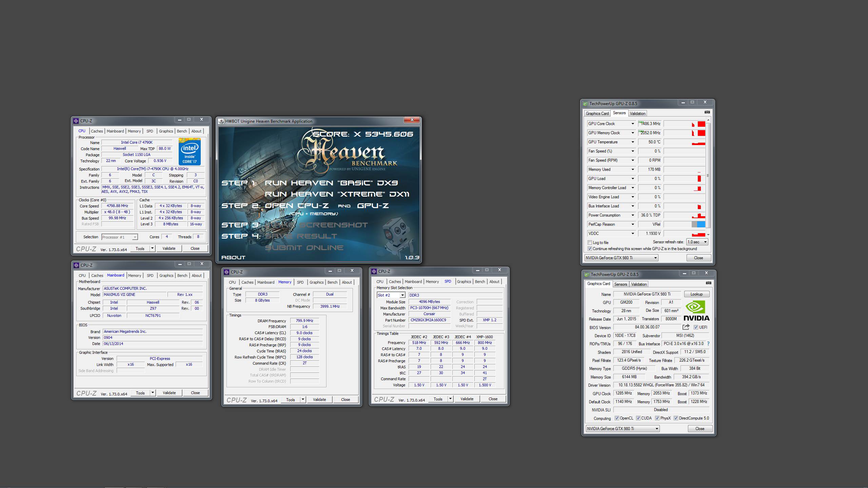The image size is (868, 488).
Task: Click title bar icon of HWBOT Heaven window
Action: coord(221,121)
